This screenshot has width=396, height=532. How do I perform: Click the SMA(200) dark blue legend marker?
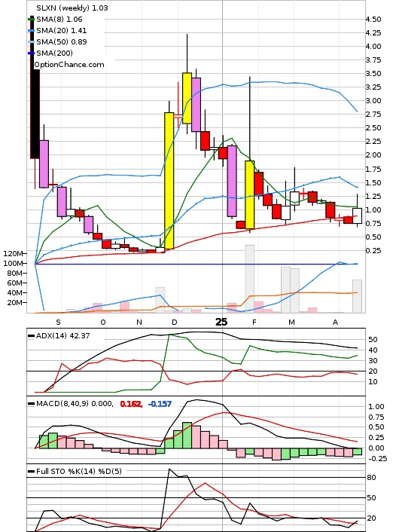(31, 54)
